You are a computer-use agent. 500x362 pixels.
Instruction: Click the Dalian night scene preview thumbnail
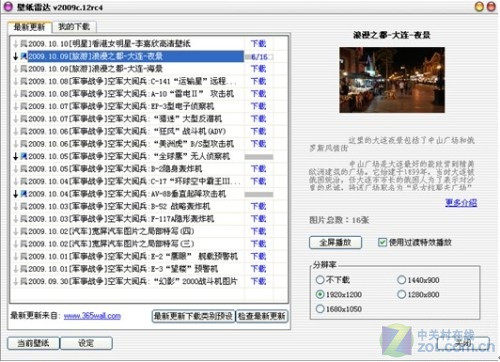[392, 80]
